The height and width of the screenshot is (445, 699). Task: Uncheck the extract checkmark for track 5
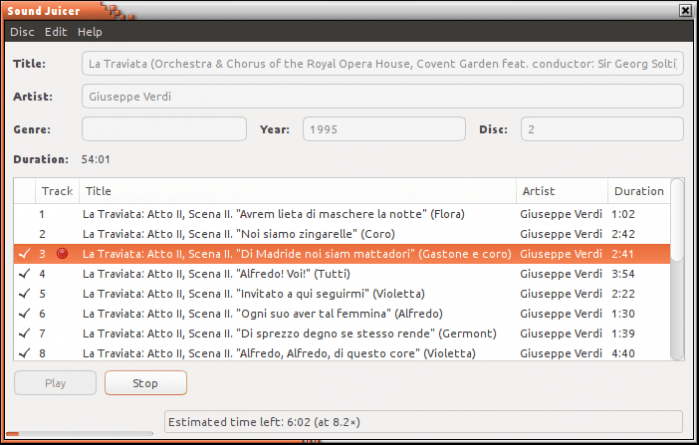click(24, 294)
